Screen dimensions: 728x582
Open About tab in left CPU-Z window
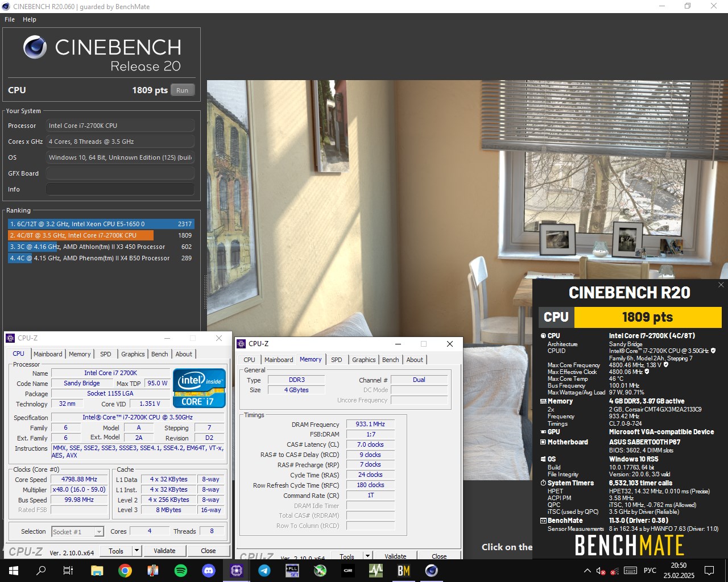tap(184, 354)
